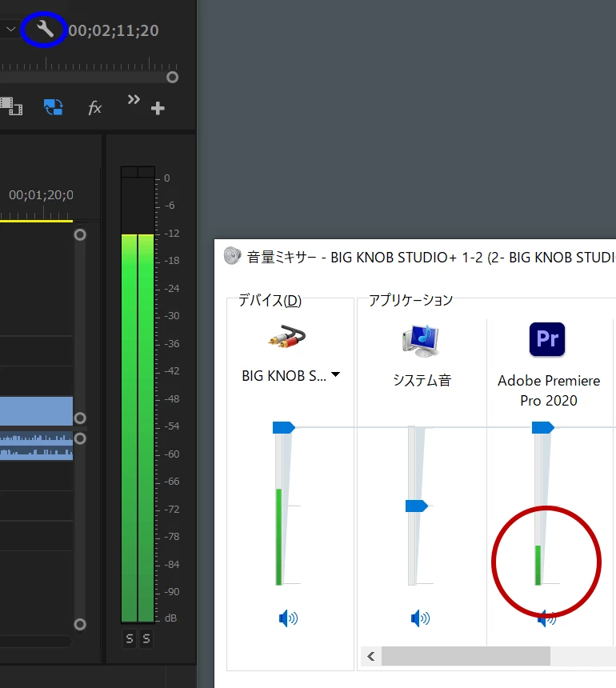616x688 pixels.
Task: Click the アプリケーション group label
Action: pyautogui.click(x=410, y=300)
